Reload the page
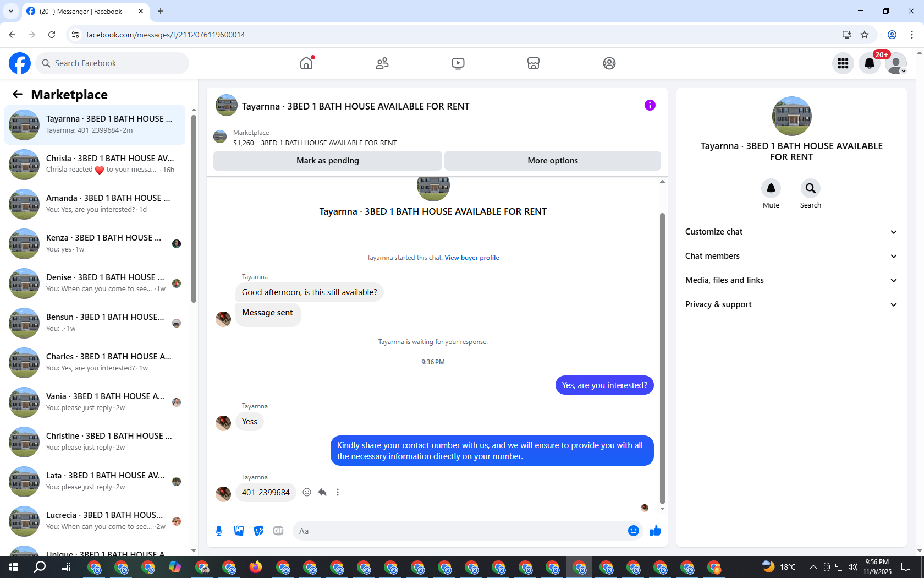924x578 pixels. (x=52, y=35)
